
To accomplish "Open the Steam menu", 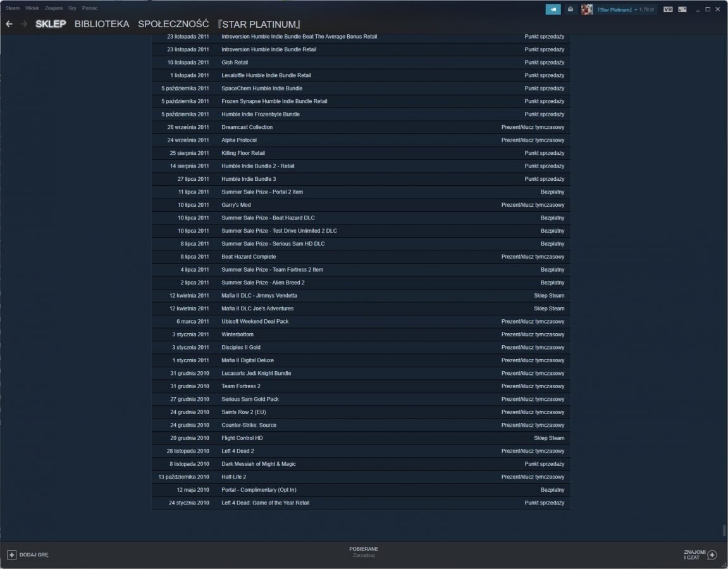I will [x=13, y=8].
